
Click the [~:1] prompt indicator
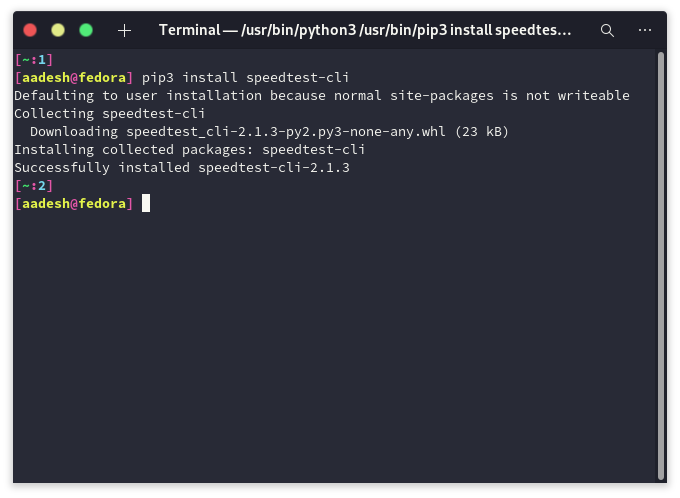tap(34, 60)
